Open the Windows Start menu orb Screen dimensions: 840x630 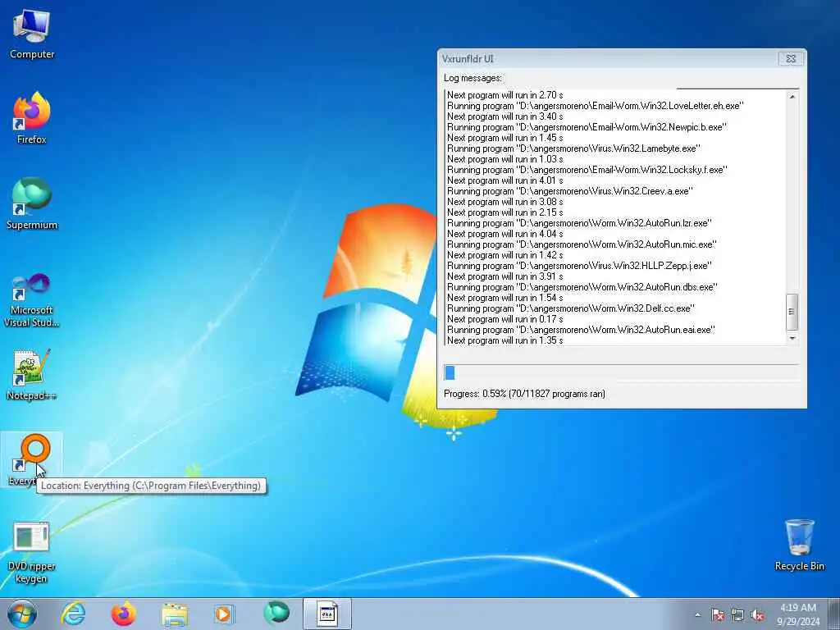pos(22,614)
